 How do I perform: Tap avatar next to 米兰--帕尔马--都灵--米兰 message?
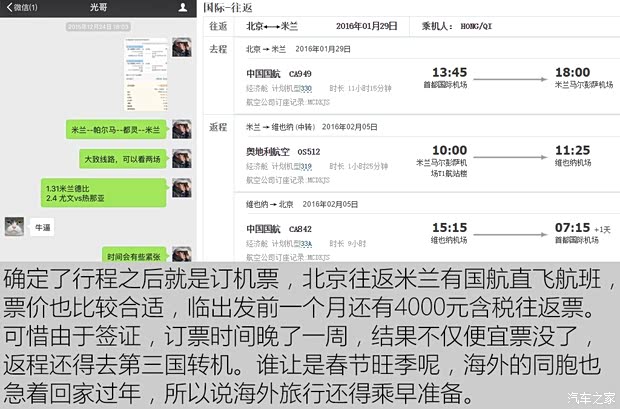click(182, 129)
